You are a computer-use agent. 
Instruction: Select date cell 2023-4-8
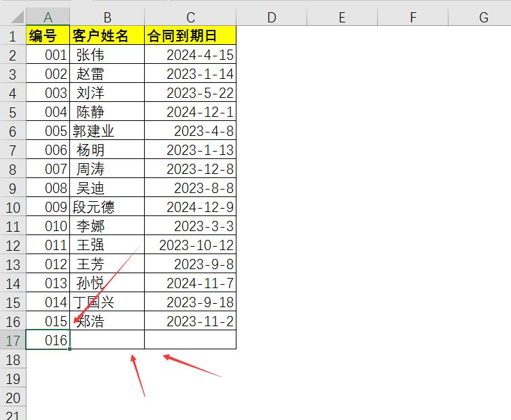[190, 130]
